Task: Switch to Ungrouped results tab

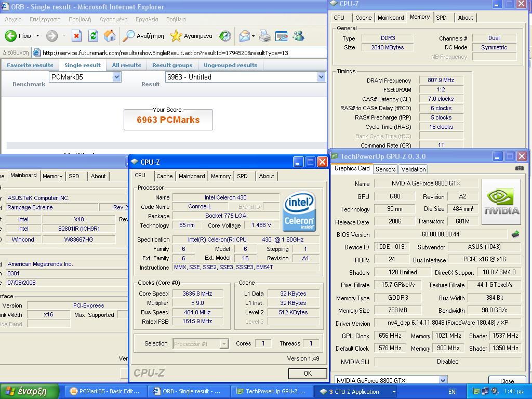Action: (230, 65)
